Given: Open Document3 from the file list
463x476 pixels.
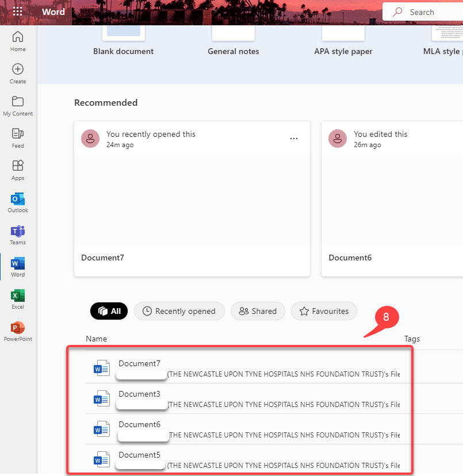Looking at the screenshot, I should [139, 394].
